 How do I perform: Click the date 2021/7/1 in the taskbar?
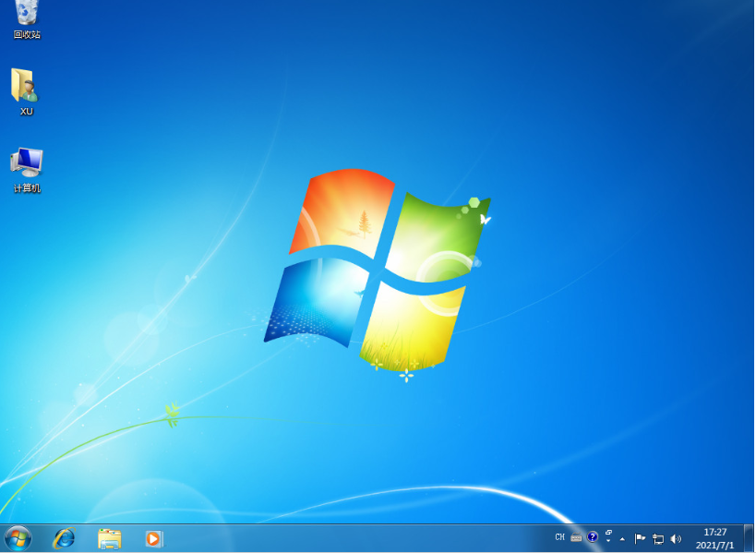[x=713, y=543]
